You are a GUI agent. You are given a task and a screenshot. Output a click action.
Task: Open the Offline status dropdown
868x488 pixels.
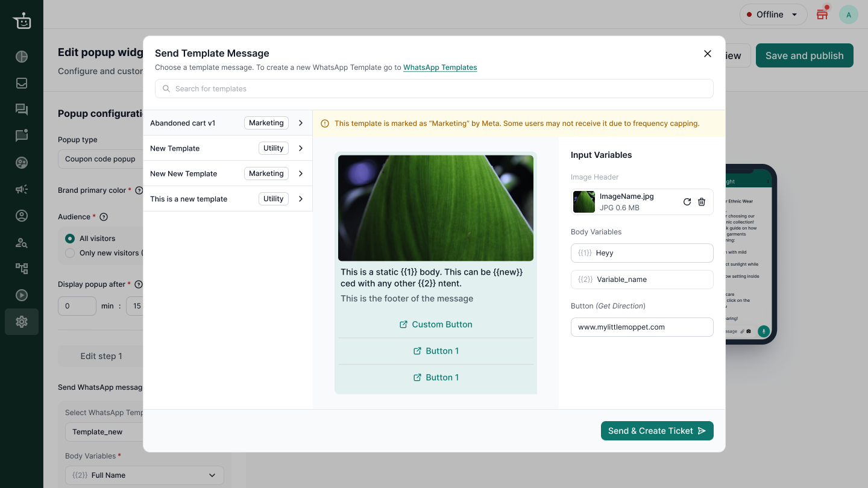click(x=773, y=14)
